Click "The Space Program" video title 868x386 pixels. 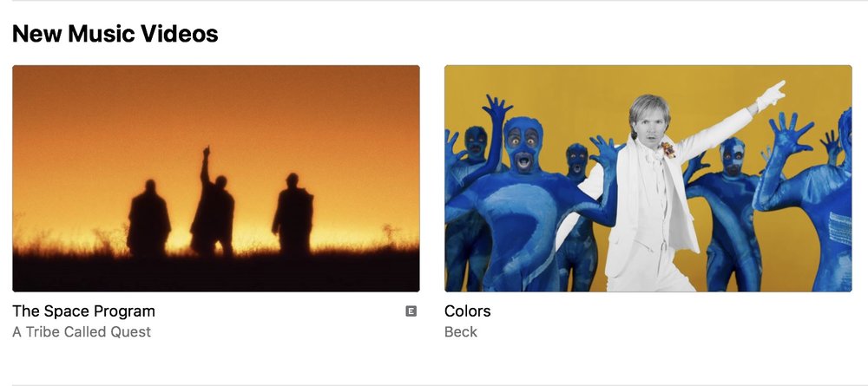pyautogui.click(x=83, y=311)
